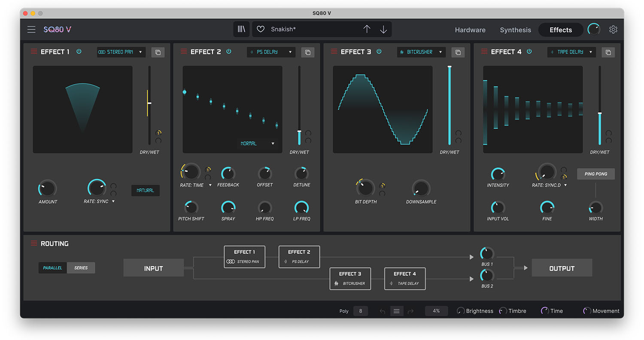Screen dimensions: 644x340
Task: Click the Natural button in Effect 1
Action: tap(145, 190)
